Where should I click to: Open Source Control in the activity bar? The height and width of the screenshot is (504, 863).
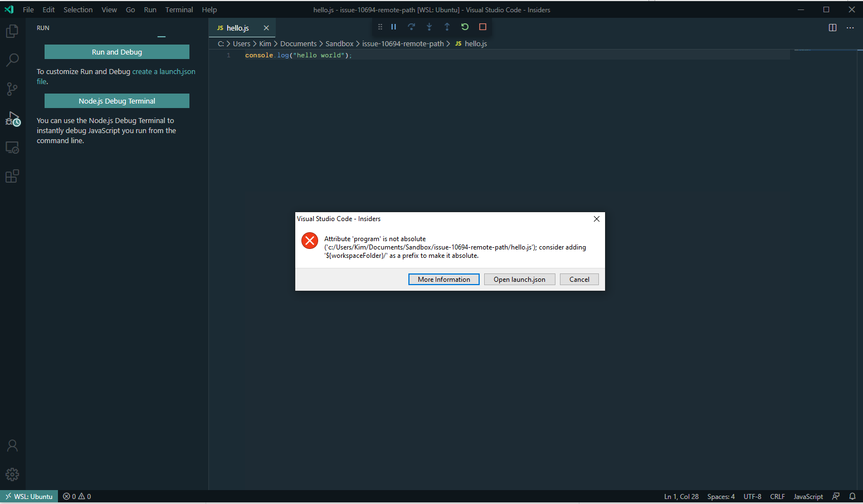tap(12, 89)
